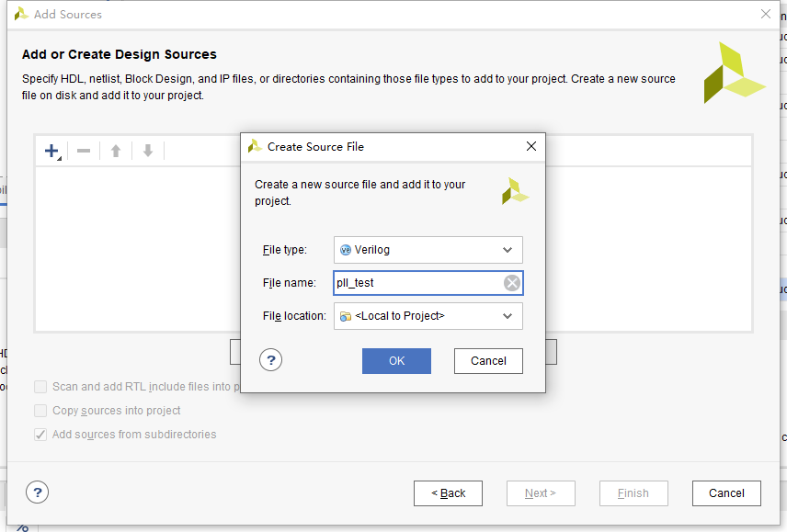The width and height of the screenshot is (787, 532).
Task: Click the Move Down arrow icon
Action: coord(147,151)
